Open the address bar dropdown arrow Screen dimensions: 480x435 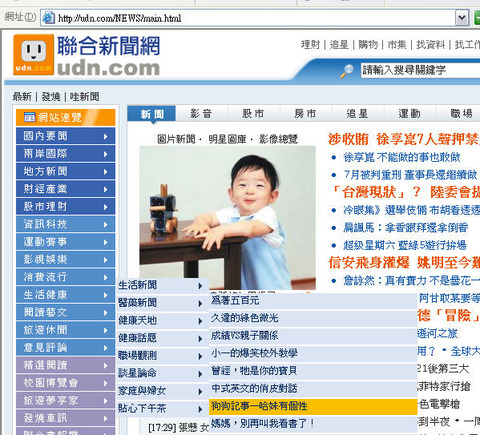(x=462, y=18)
